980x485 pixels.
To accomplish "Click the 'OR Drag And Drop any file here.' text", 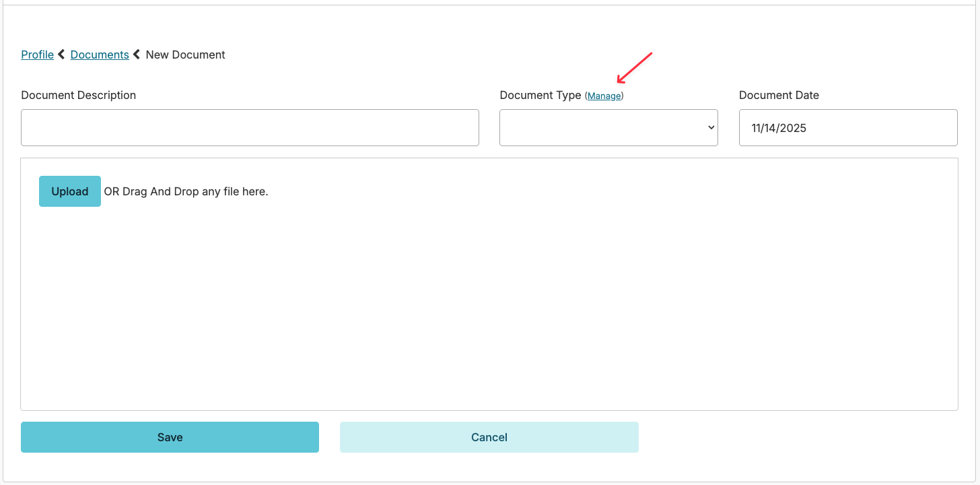I will pos(186,191).
